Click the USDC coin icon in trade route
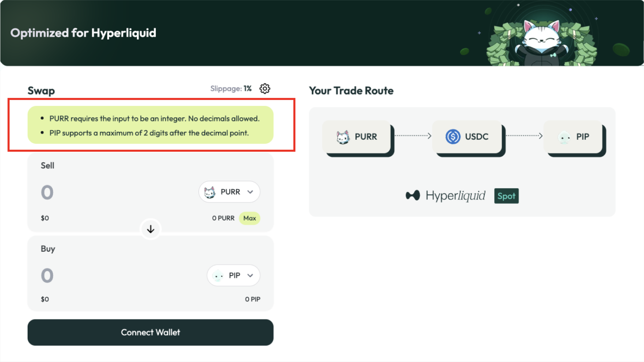 tap(453, 137)
